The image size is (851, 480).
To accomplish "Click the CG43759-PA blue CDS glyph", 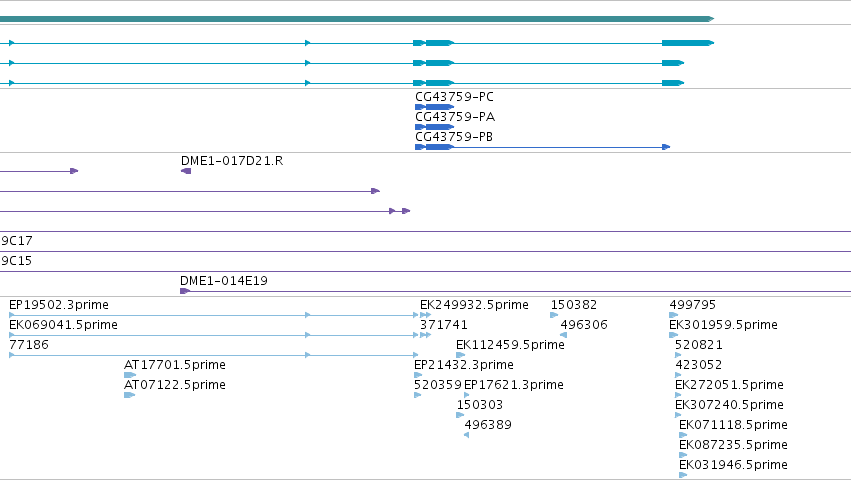I will click(434, 127).
